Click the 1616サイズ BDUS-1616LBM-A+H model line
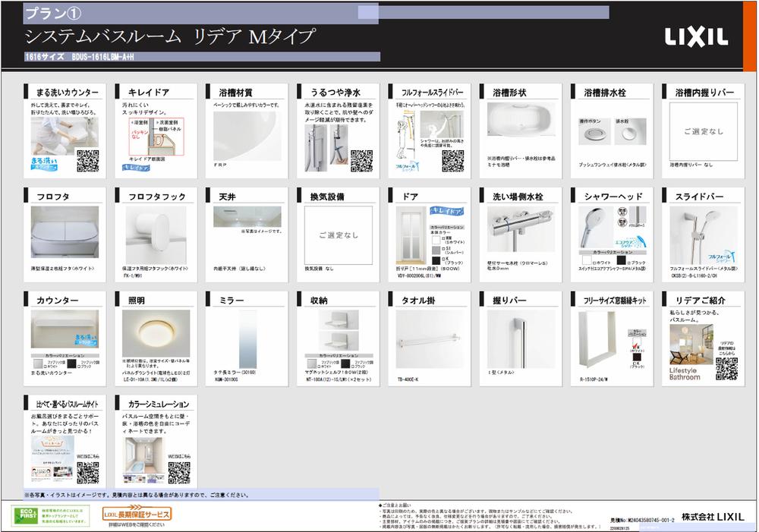The image size is (759, 532). click(x=80, y=57)
